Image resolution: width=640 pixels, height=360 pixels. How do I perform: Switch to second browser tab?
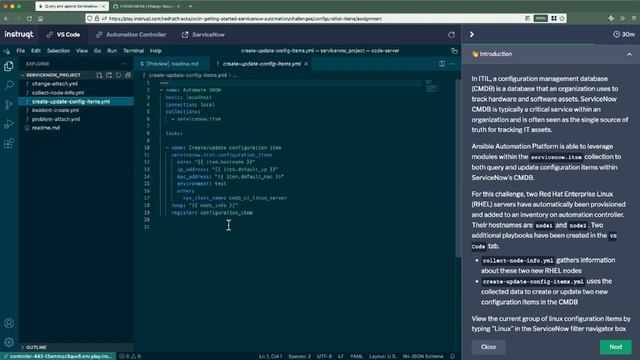(146, 6)
